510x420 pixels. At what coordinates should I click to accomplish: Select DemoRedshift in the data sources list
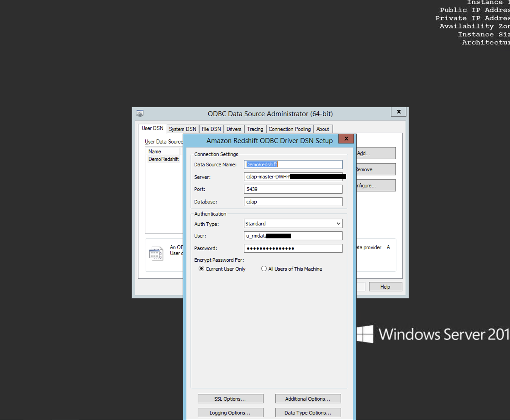pos(163,159)
